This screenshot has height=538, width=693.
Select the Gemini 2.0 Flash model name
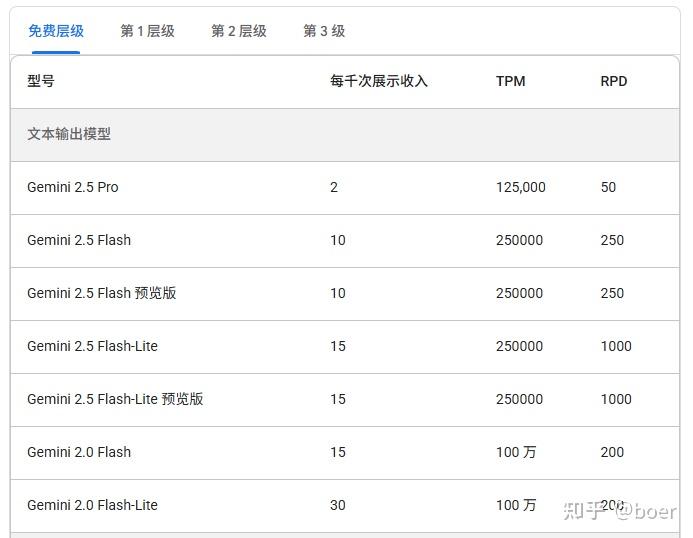pyautogui.click(x=79, y=452)
